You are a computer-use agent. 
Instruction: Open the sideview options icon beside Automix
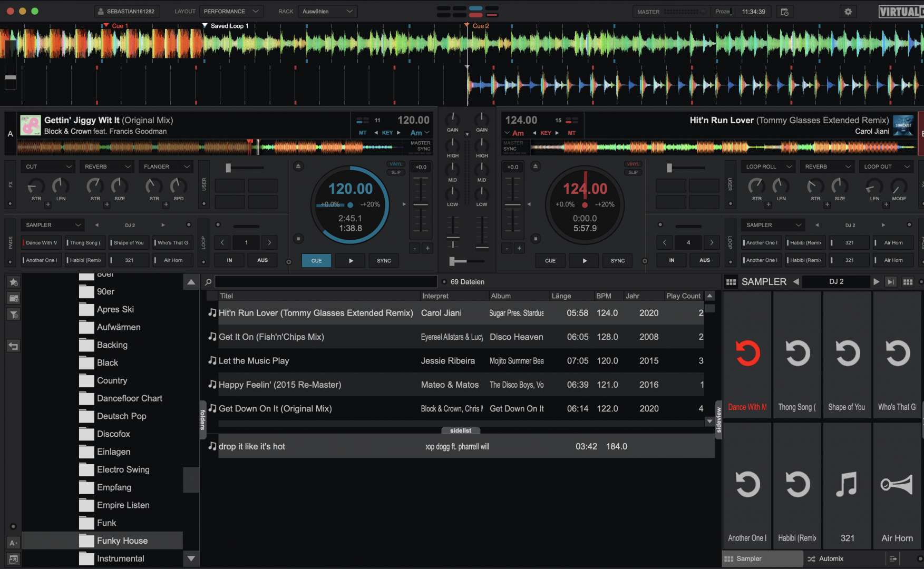893,559
